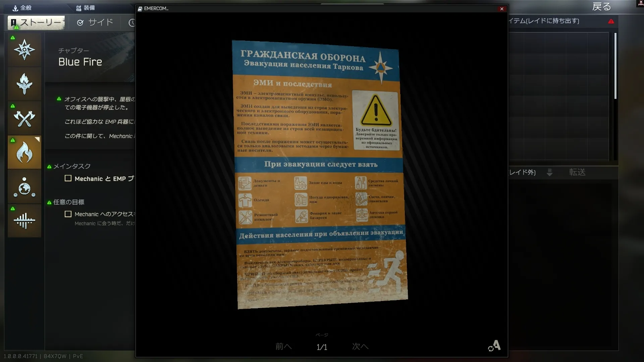Screen dimensions: 644x362
Task: Select the waveform signal chapter icon
Action: pyautogui.click(x=24, y=221)
